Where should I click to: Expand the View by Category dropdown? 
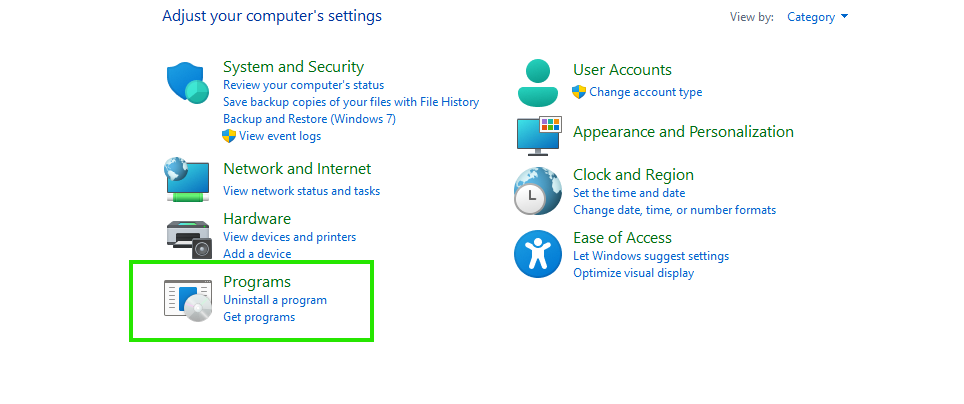pyautogui.click(x=818, y=17)
